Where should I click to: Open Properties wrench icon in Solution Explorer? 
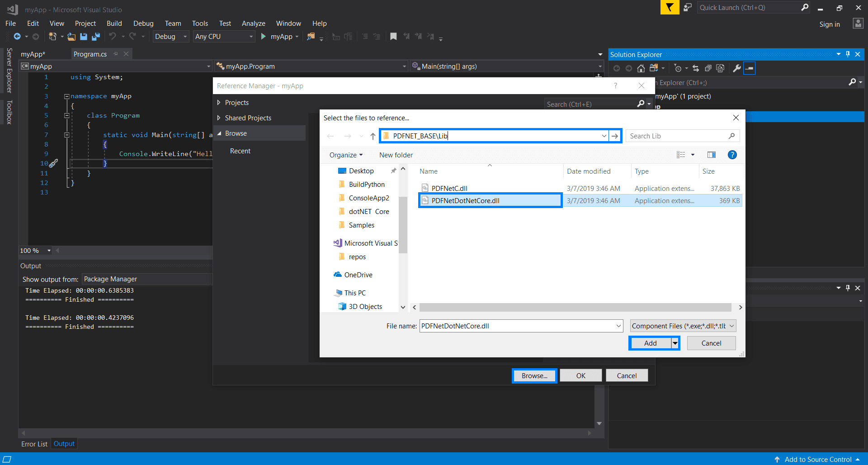(736, 68)
